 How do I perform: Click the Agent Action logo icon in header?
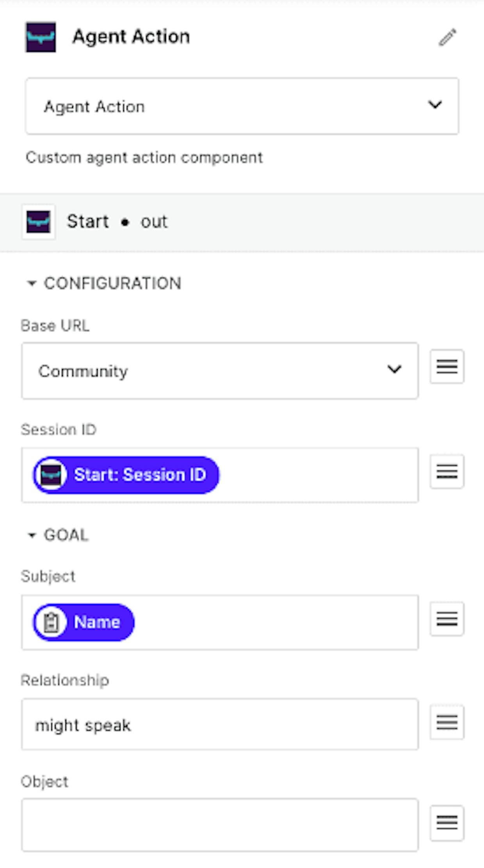tap(41, 37)
